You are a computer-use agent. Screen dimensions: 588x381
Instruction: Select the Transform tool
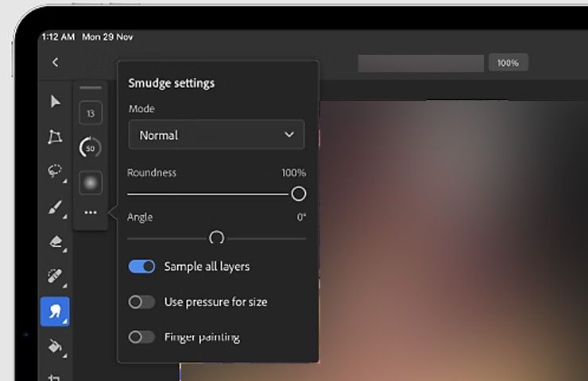55,137
